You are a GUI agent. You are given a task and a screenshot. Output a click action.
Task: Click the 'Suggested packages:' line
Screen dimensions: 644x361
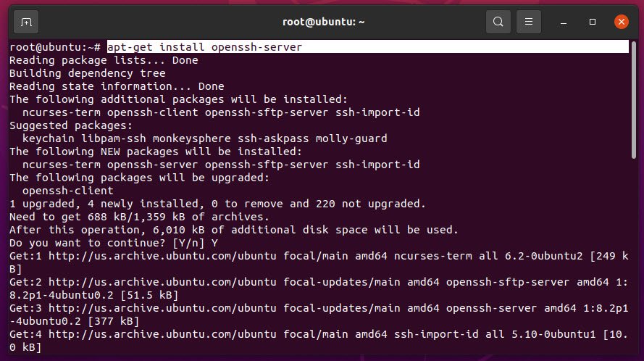(71, 125)
